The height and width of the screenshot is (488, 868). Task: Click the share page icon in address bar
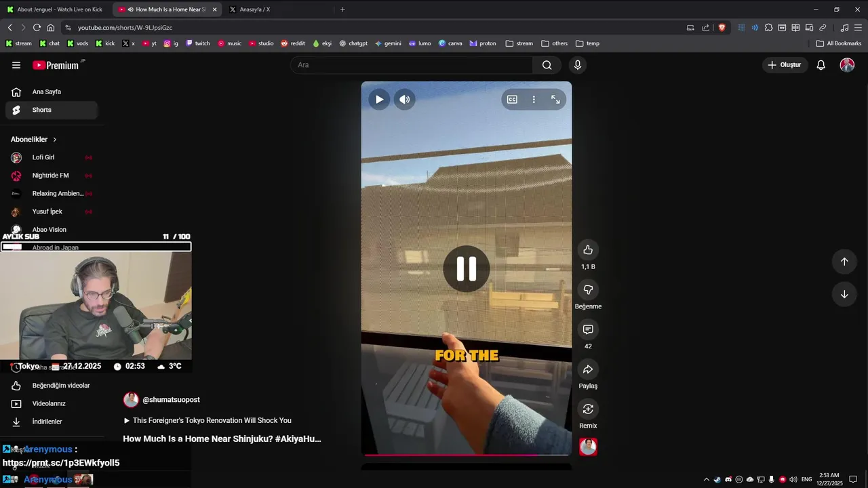point(706,28)
